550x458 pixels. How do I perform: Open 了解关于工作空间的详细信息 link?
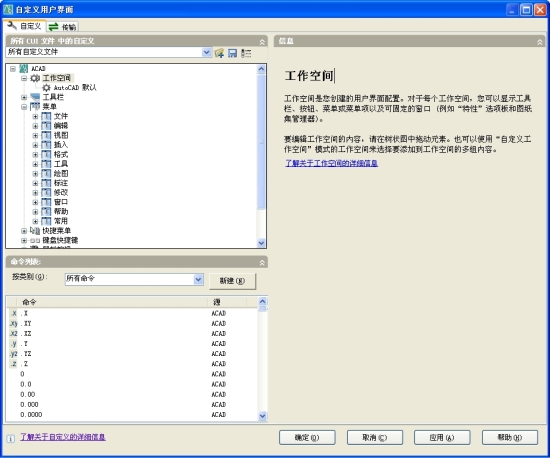tap(331, 163)
